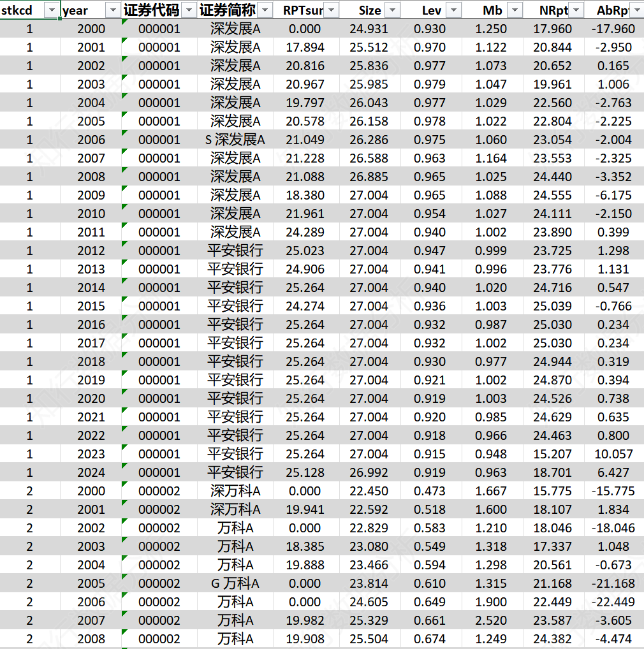Open the Size column filter dropdown
This screenshot has width=644, height=649.
(393, 10)
